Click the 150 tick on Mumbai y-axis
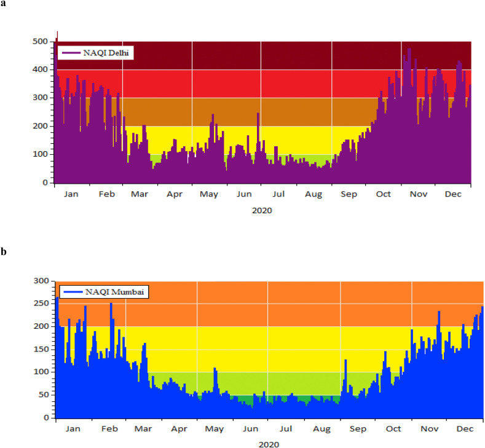The width and height of the screenshot is (485, 448). coord(41,350)
